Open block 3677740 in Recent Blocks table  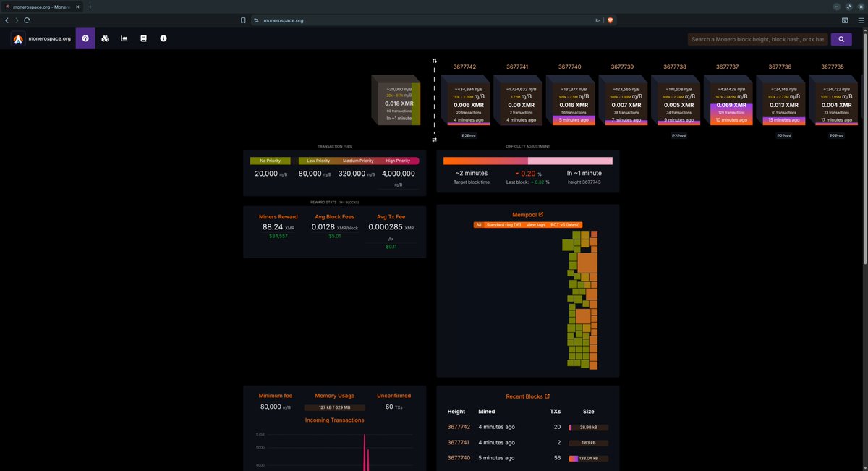pos(459,457)
